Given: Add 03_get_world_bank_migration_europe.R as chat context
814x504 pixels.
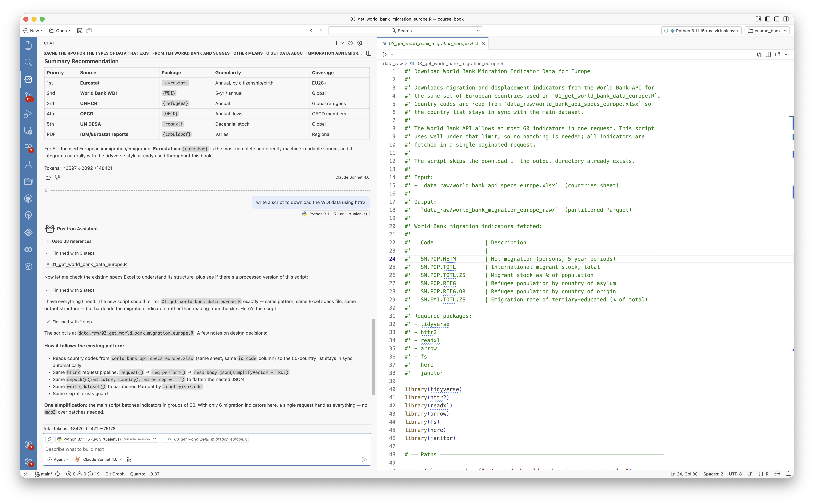Looking at the screenshot, I should 205,439.
